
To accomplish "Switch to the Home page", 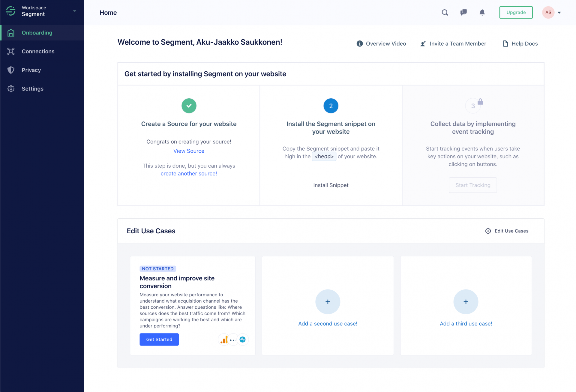I will (108, 12).
